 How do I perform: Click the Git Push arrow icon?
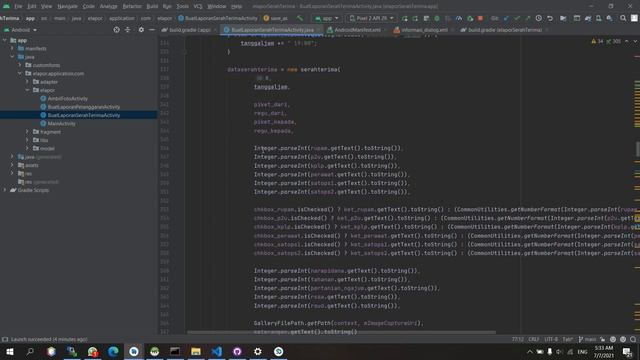pos(528,18)
